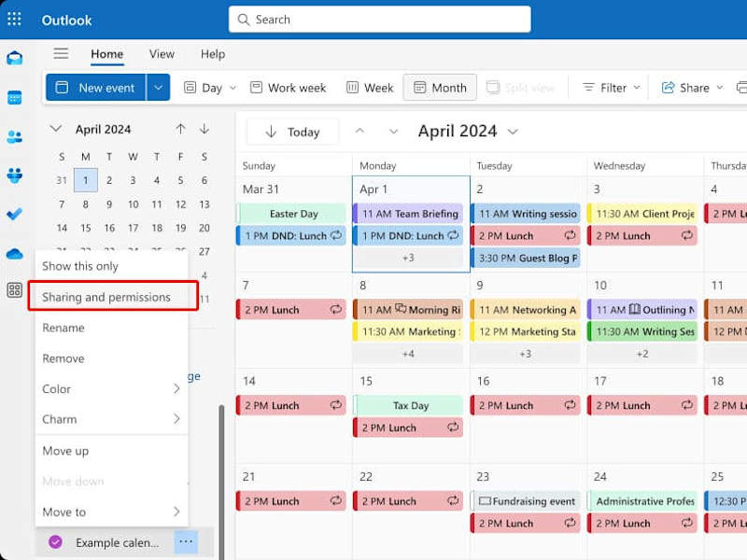
Task: Choose Move up from context menu
Action: point(111,451)
